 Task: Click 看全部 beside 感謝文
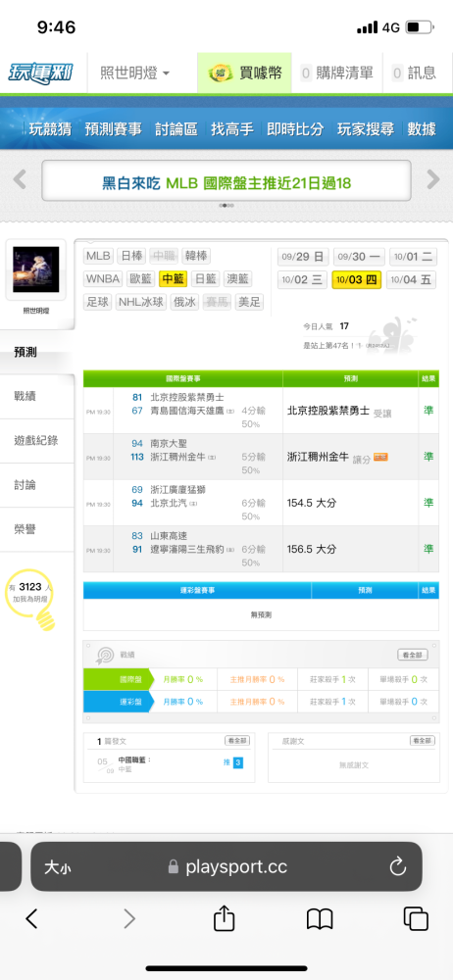click(x=423, y=741)
